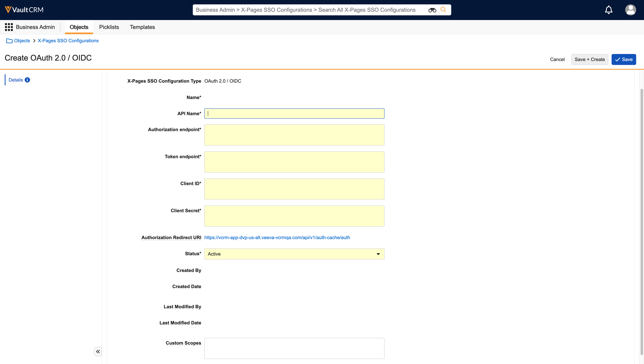Focus the Client ID field
The image size is (644, 364).
(294, 189)
